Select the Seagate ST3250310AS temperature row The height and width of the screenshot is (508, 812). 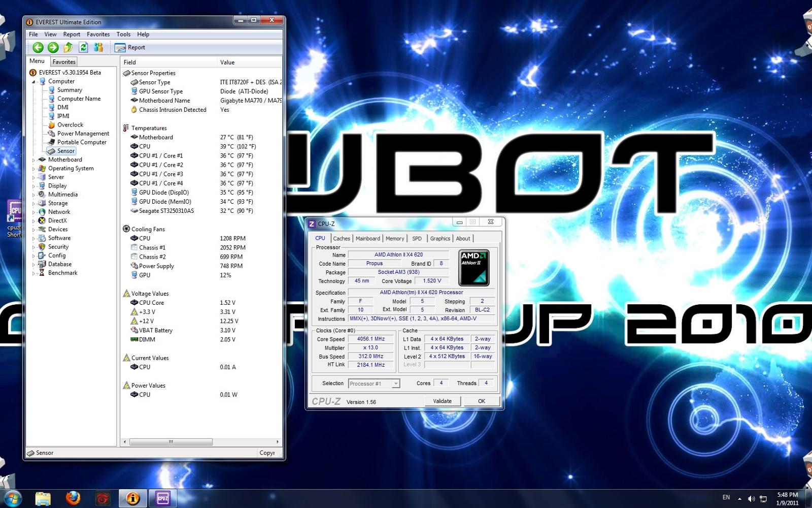201,211
